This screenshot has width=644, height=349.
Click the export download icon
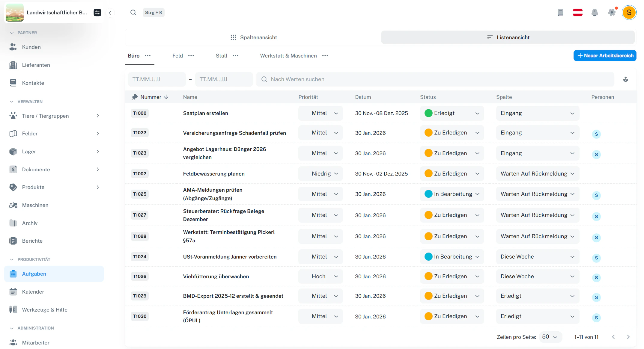[x=625, y=79]
